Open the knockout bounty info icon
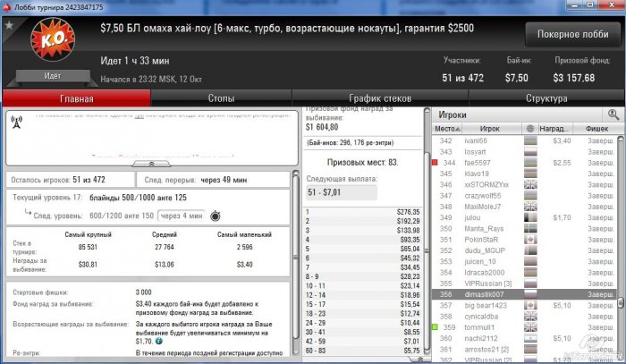This screenshot has width=626, height=364. point(159,342)
